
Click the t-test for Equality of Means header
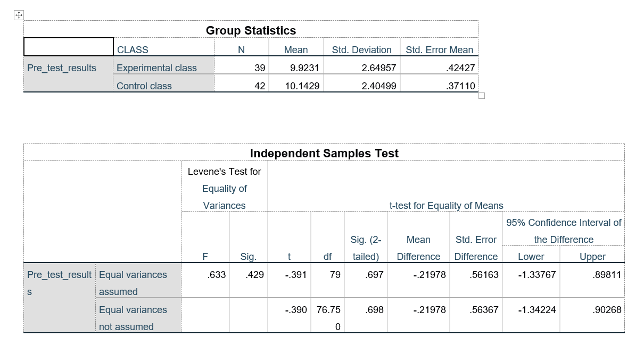pyautogui.click(x=446, y=205)
